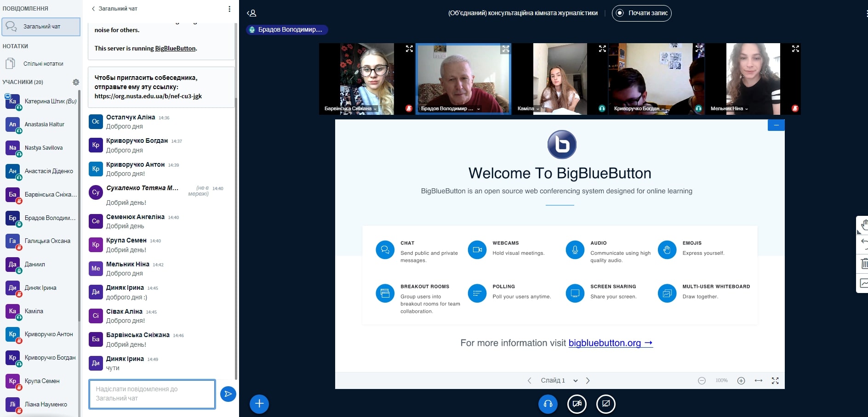Click Почати запис record button

641,13
